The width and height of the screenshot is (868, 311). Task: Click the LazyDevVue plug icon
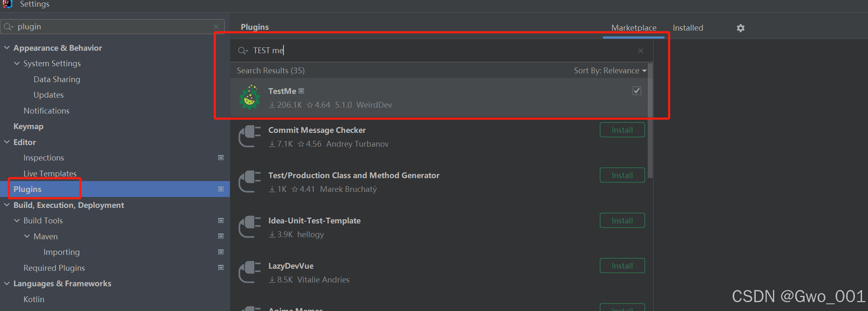tap(250, 272)
